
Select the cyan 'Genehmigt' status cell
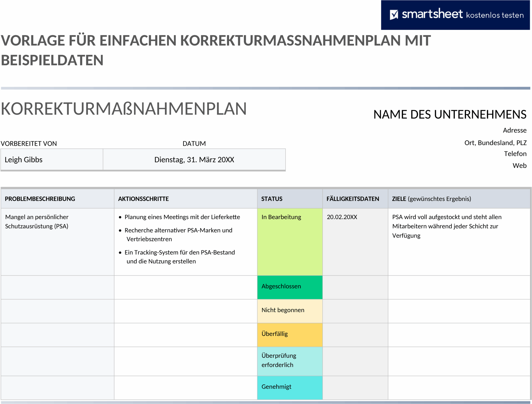pos(290,388)
